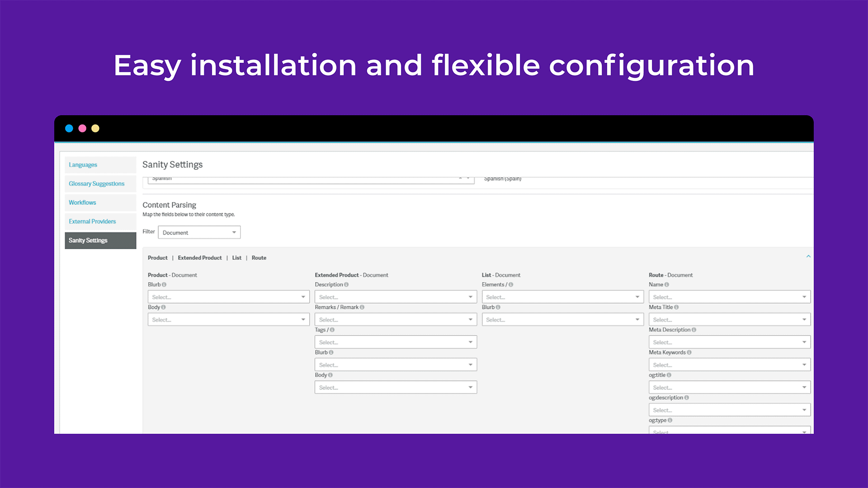The image size is (868, 488).
Task: Open the Filter Document dropdown
Action: 199,232
